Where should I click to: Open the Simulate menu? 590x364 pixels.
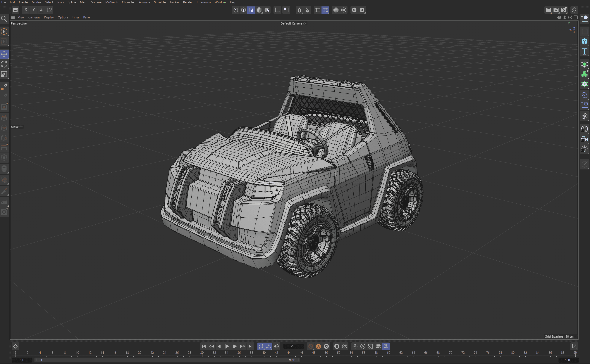coord(160,2)
